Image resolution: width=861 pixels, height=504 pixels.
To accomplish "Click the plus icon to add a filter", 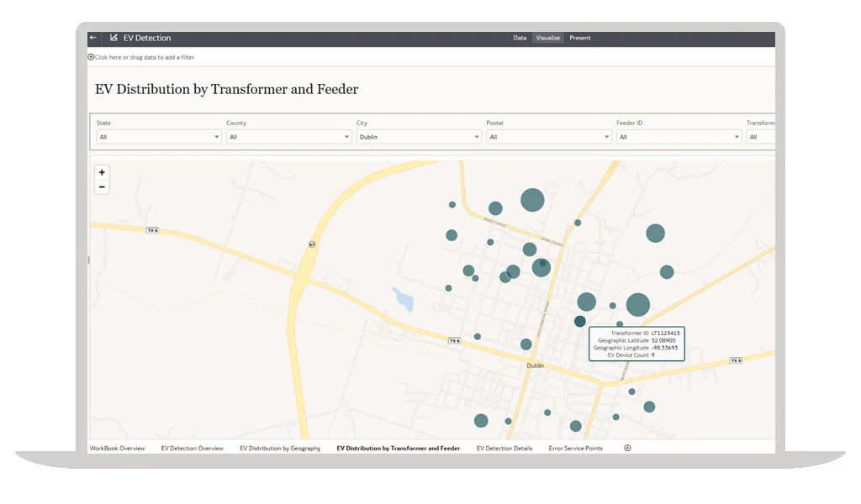I will (x=91, y=56).
